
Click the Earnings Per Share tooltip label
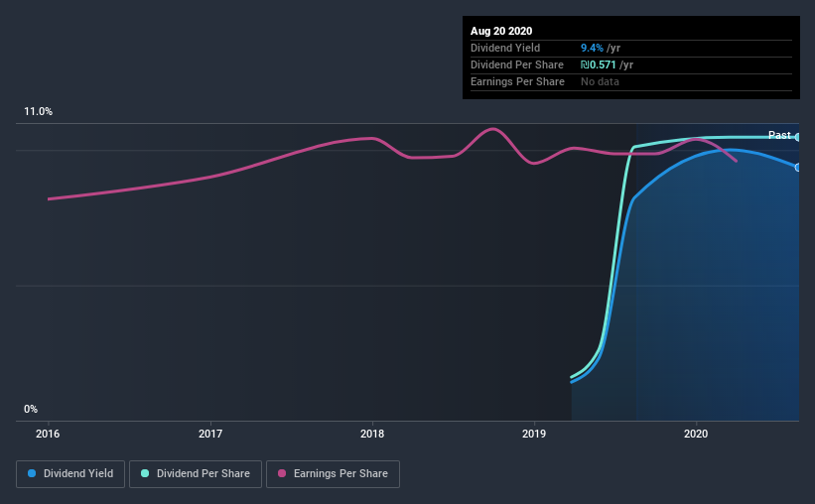pyautogui.click(x=517, y=81)
